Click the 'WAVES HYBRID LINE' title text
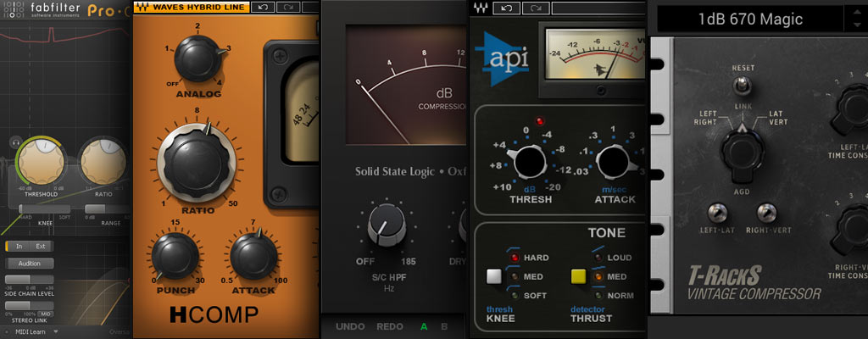 [x=198, y=7]
